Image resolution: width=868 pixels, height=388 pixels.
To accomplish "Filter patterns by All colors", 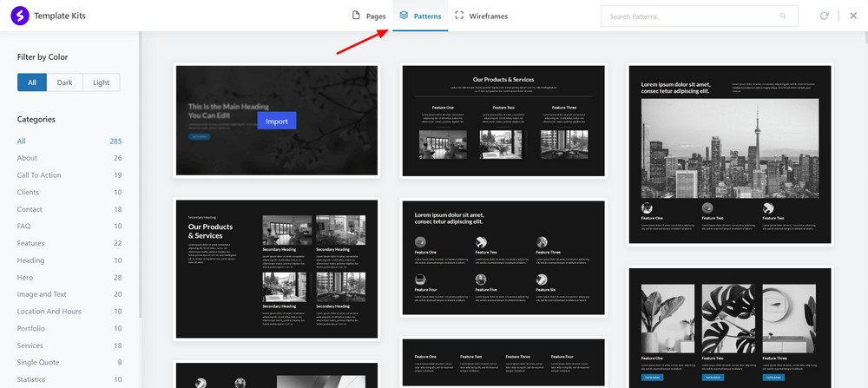I will 32,82.
